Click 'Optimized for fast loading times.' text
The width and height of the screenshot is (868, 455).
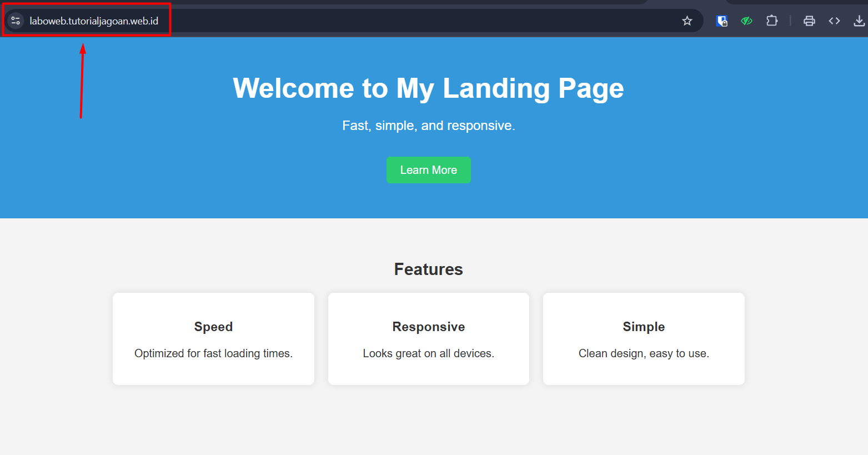pyautogui.click(x=213, y=353)
